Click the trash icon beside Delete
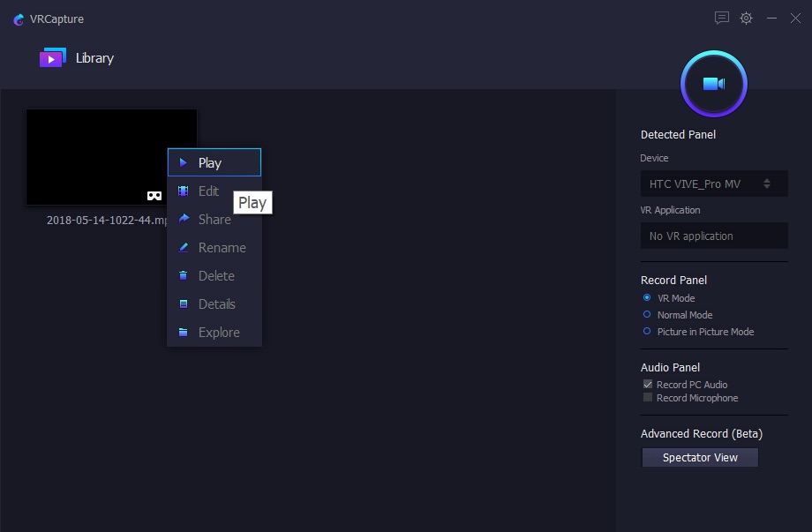 pos(184,275)
